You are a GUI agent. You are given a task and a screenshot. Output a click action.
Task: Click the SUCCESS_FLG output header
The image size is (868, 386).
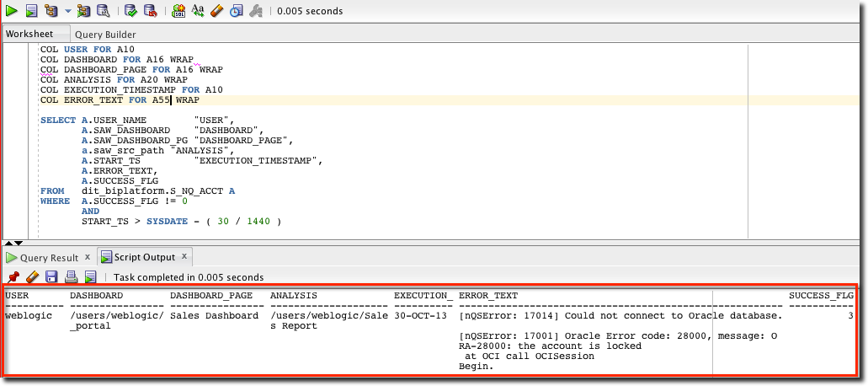pos(821,296)
